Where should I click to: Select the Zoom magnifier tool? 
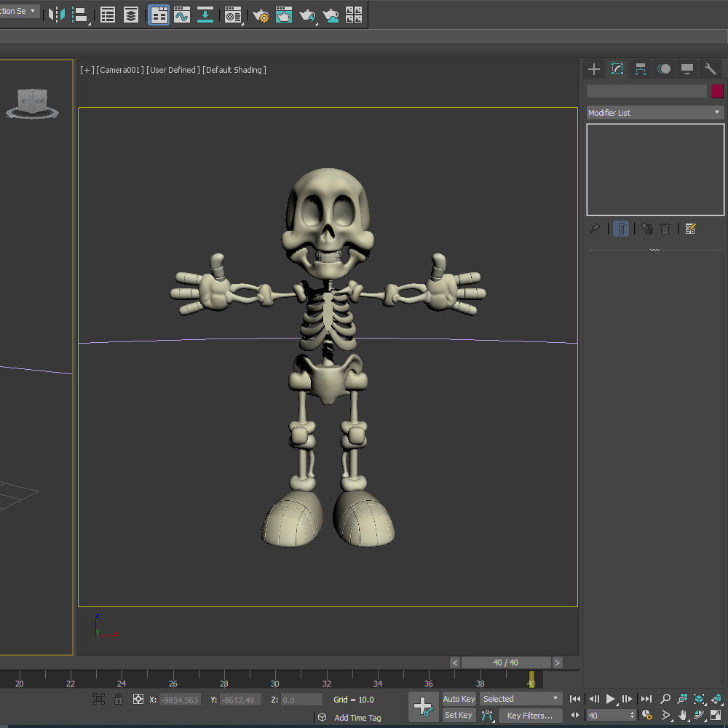click(x=665, y=699)
